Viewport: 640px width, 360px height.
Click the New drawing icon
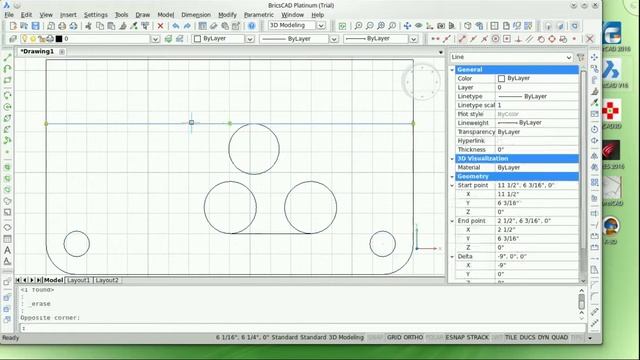(13, 26)
